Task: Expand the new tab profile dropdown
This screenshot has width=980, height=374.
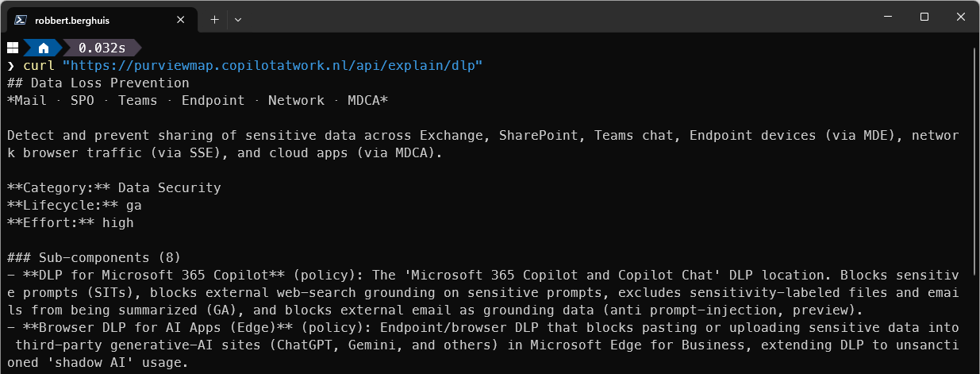Action: pyautogui.click(x=238, y=19)
